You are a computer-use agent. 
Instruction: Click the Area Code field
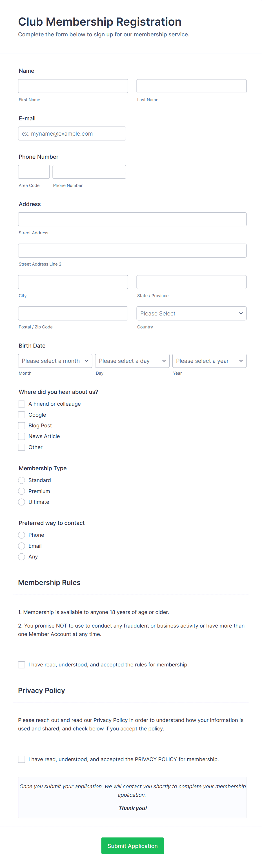[34, 172]
